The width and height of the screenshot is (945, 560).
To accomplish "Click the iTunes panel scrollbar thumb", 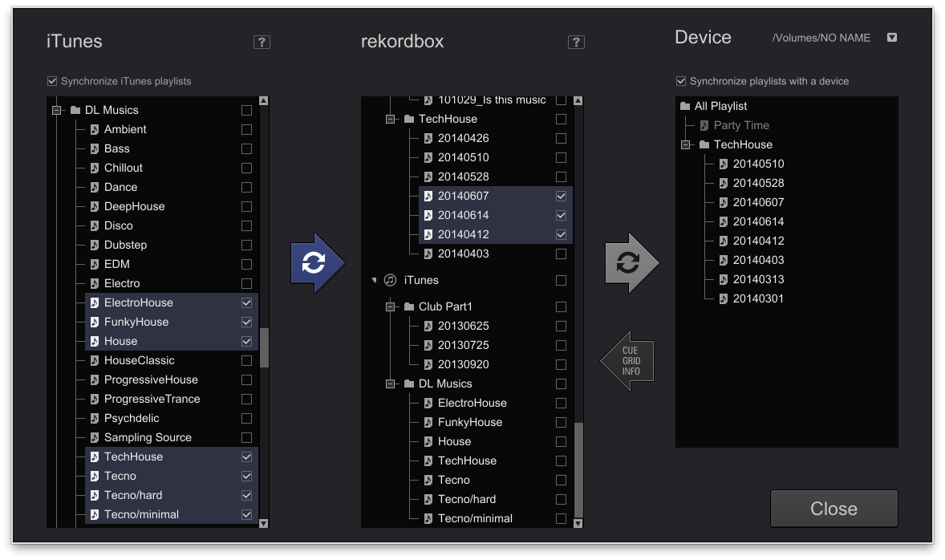I will pos(264,348).
